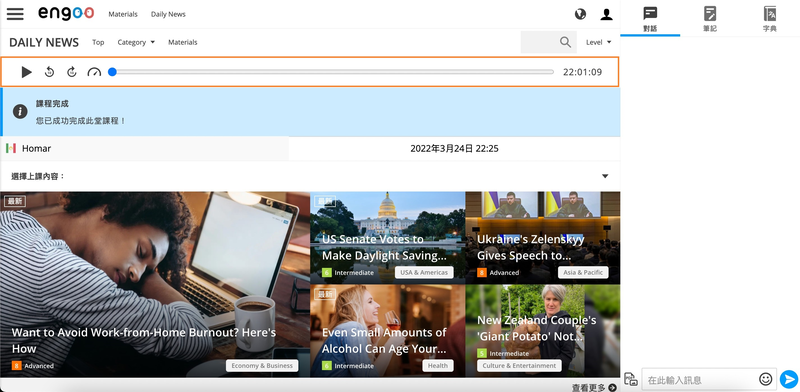Open New Zealand Giant Potato article

point(543,331)
